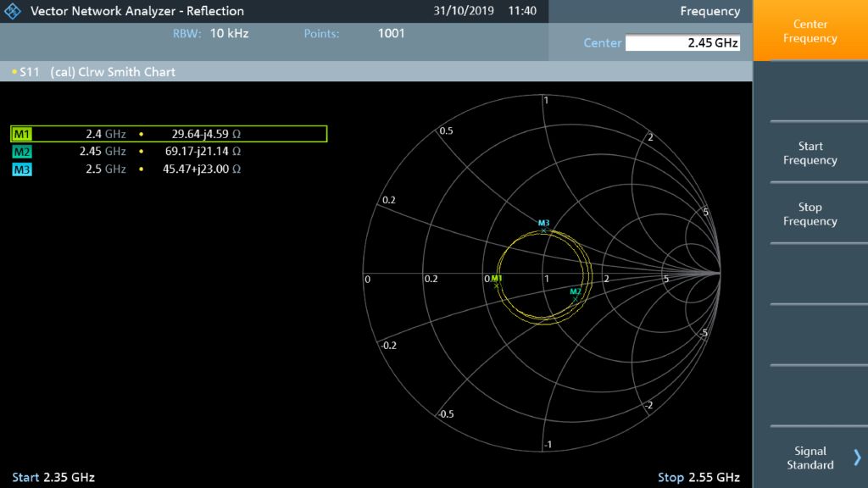Select the M2 marker label
This screenshot has width=868, height=488.
pos(22,152)
